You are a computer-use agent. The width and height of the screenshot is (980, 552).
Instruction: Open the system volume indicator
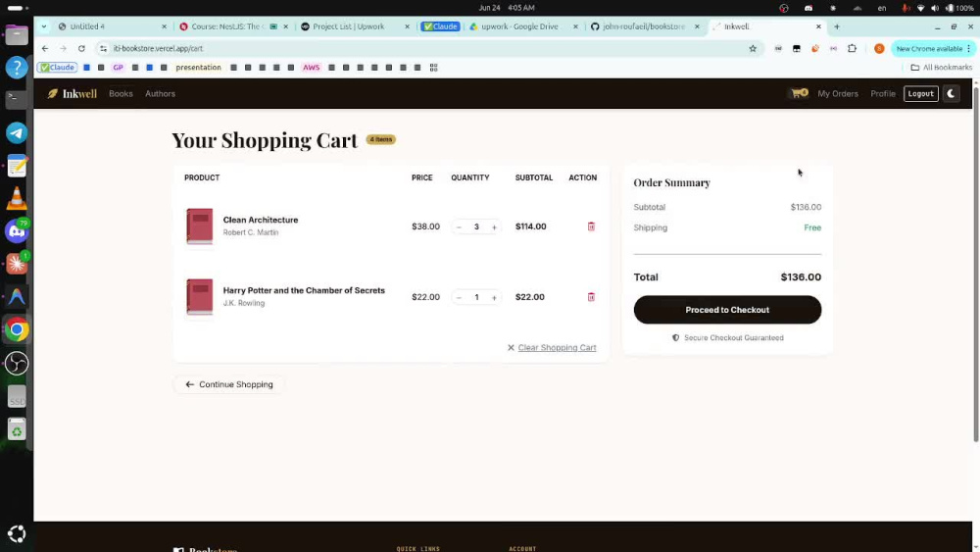(x=934, y=8)
